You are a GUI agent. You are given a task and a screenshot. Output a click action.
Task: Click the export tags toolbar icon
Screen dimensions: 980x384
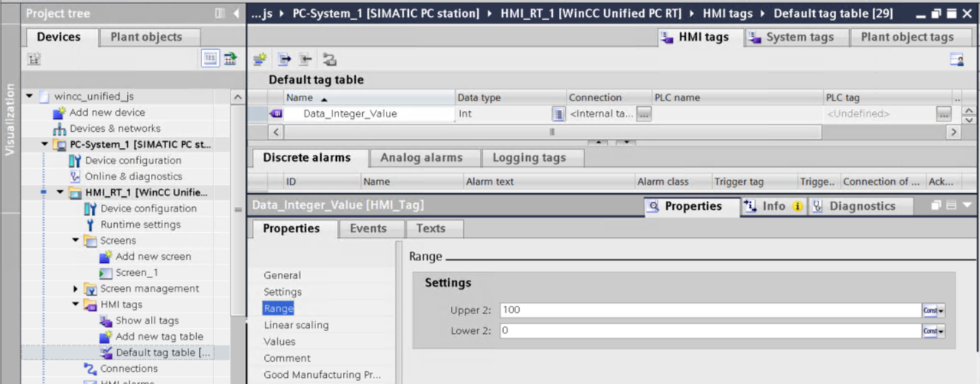(284, 60)
